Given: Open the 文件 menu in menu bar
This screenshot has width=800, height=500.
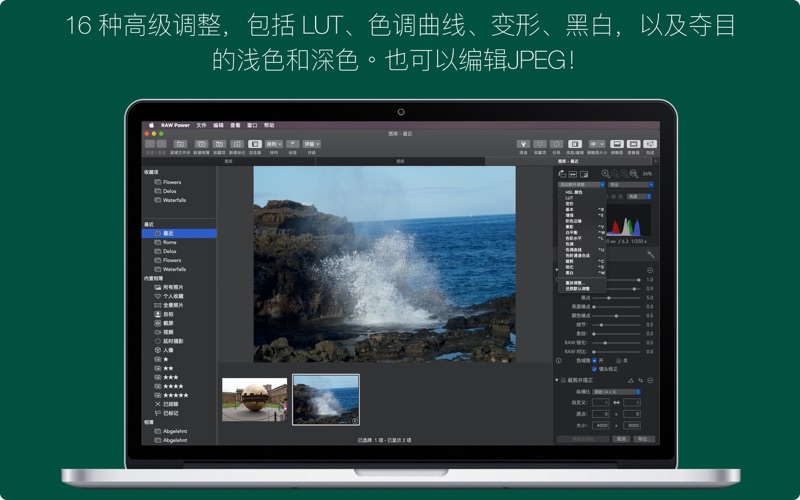Looking at the screenshot, I should [x=201, y=126].
